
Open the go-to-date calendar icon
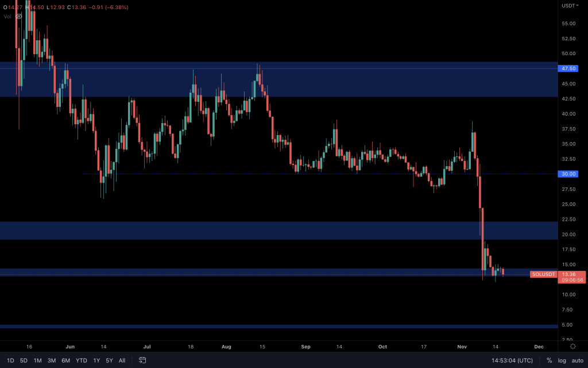(x=142, y=360)
